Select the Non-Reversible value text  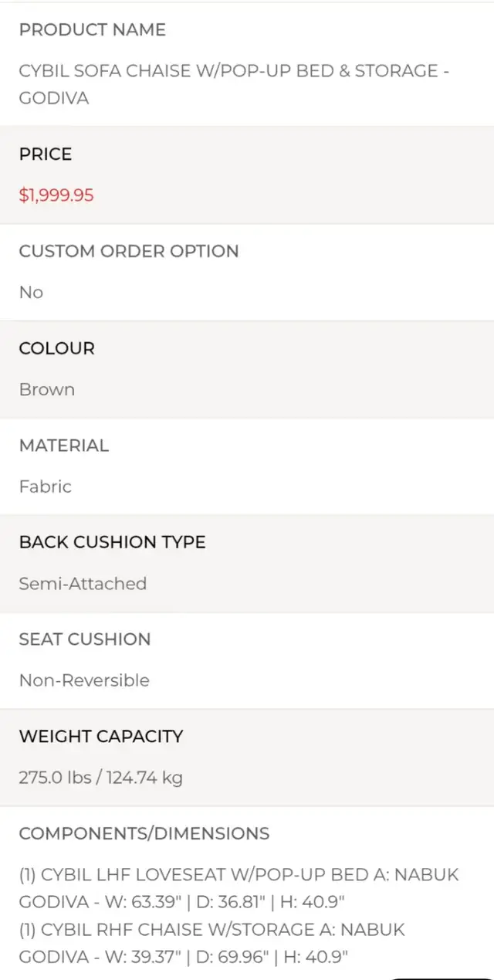(x=84, y=681)
